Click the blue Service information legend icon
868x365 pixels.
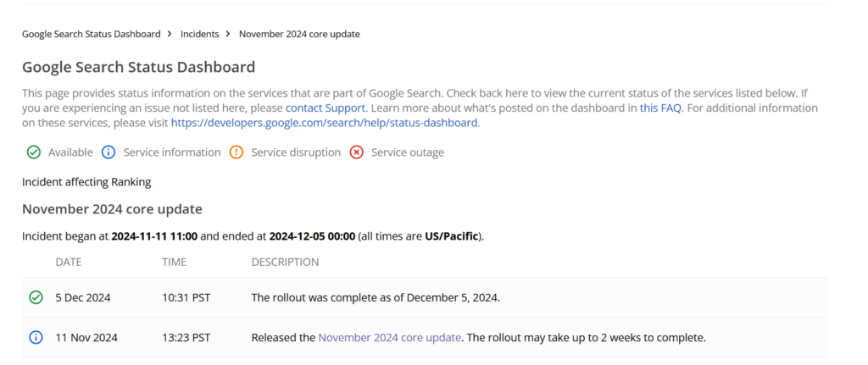108,152
